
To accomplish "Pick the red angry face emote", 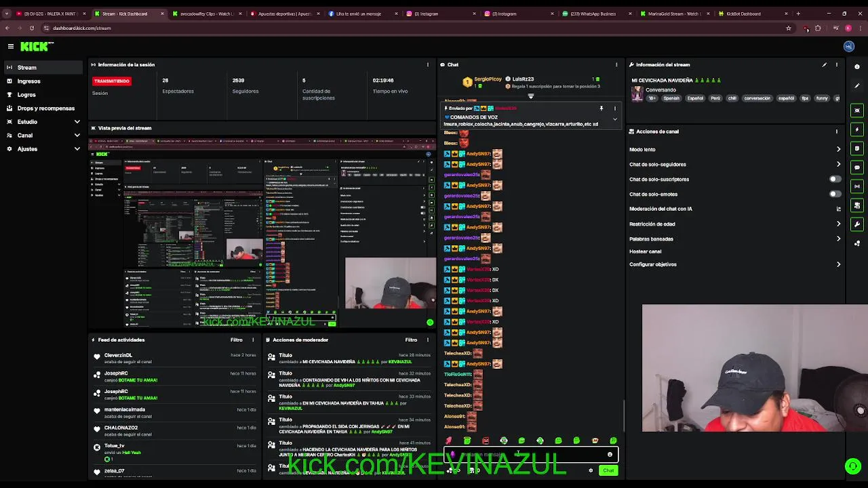I will click(x=486, y=441).
